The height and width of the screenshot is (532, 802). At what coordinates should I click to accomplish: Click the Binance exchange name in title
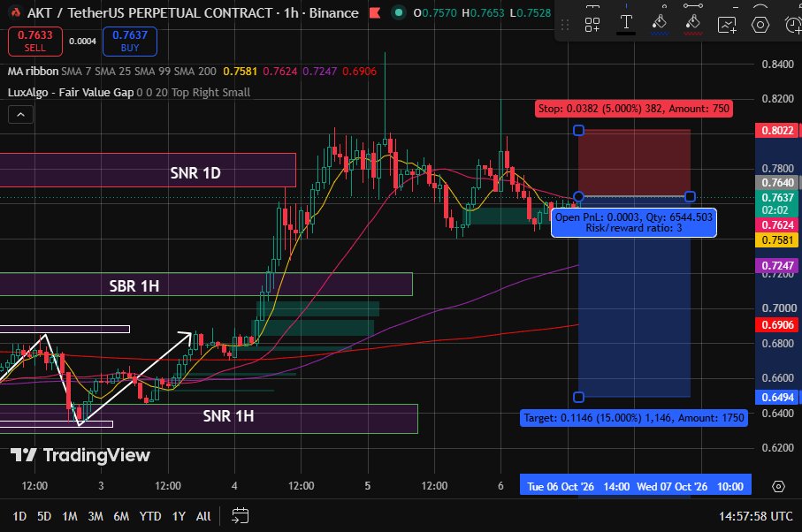tap(333, 12)
